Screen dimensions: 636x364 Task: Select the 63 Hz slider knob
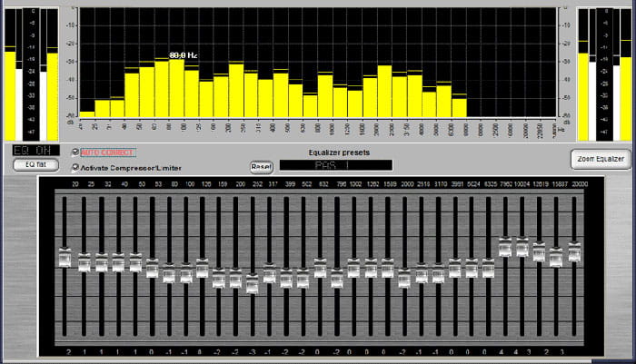[151, 269]
